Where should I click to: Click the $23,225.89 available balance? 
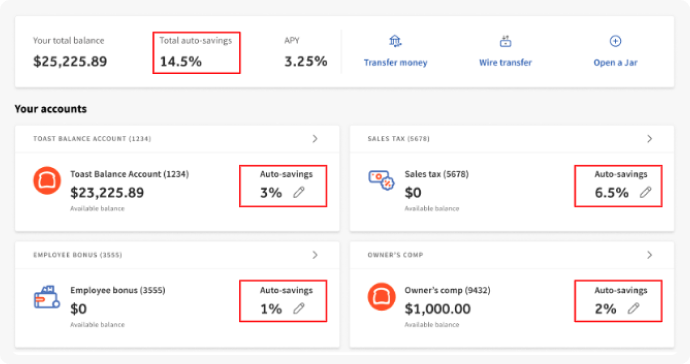(107, 192)
